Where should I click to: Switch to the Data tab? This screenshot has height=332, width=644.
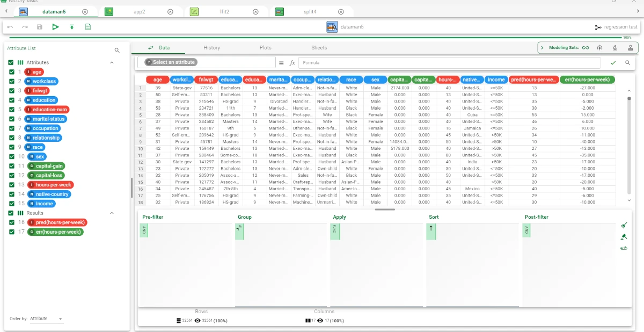[x=159, y=48]
